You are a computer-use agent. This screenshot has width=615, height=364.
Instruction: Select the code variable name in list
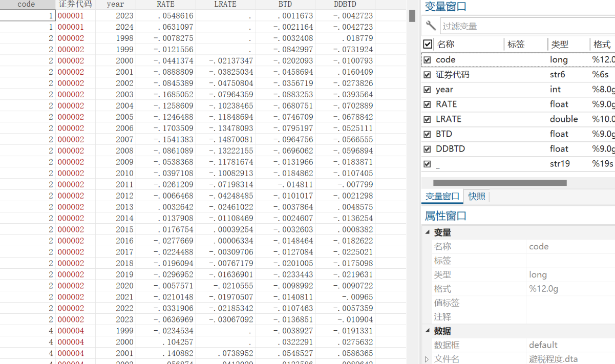[x=446, y=60]
